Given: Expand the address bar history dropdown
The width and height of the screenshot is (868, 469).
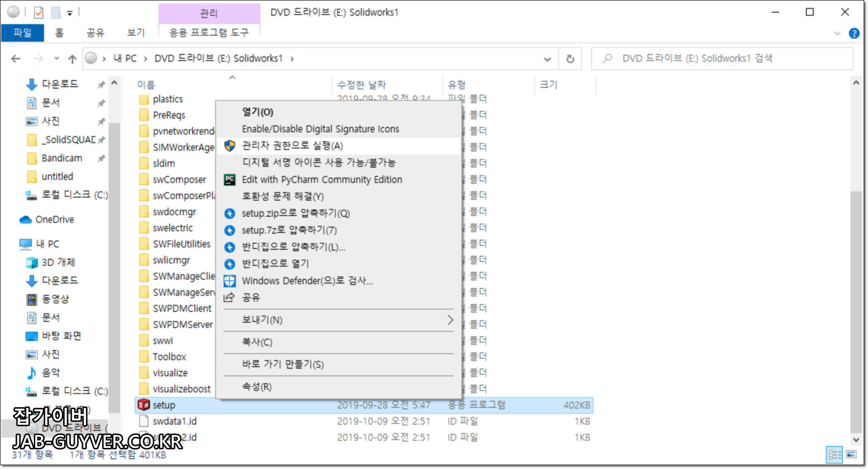Looking at the screenshot, I should pyautogui.click(x=547, y=59).
